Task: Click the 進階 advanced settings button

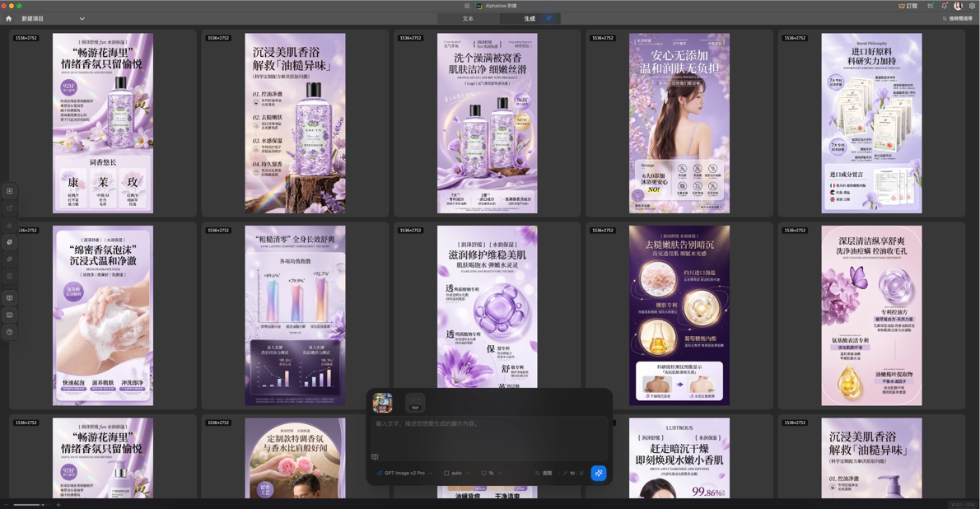Action: pyautogui.click(x=544, y=474)
